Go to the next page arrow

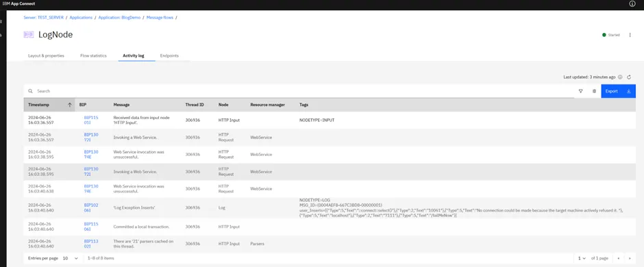coord(630,258)
